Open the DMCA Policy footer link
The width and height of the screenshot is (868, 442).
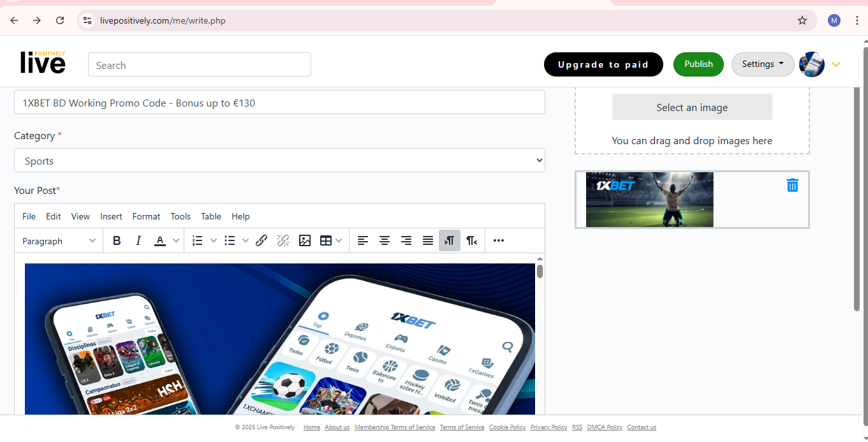point(605,427)
